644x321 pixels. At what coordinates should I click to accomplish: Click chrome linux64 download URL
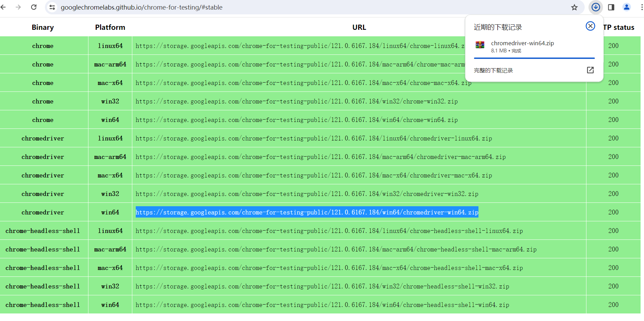point(300,46)
